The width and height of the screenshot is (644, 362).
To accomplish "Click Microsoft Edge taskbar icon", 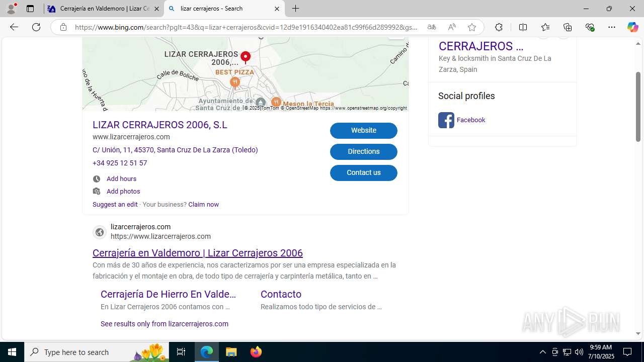I will pyautogui.click(x=207, y=352).
